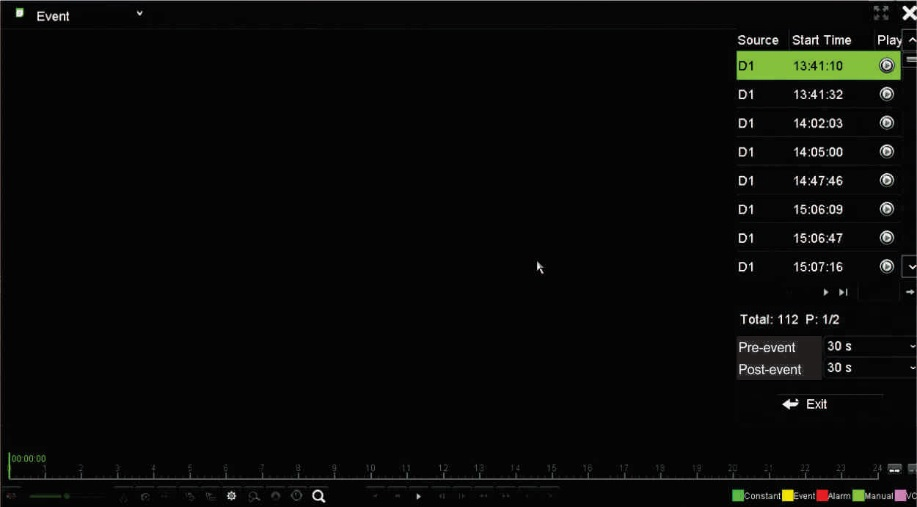Go to next page of event list

point(826,292)
